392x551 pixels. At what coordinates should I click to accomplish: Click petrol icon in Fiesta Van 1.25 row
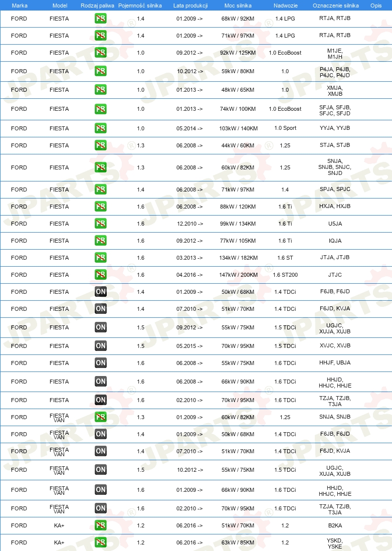[100, 417]
